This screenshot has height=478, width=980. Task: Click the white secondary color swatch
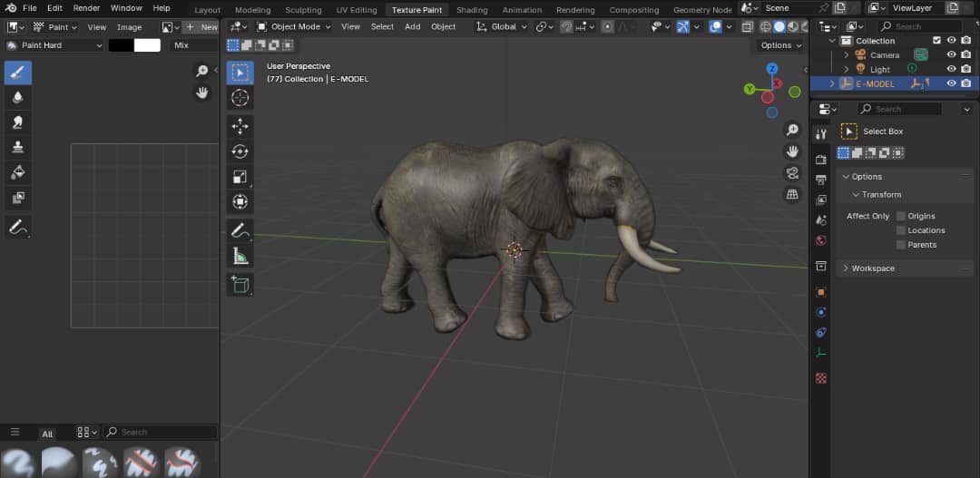click(x=148, y=45)
